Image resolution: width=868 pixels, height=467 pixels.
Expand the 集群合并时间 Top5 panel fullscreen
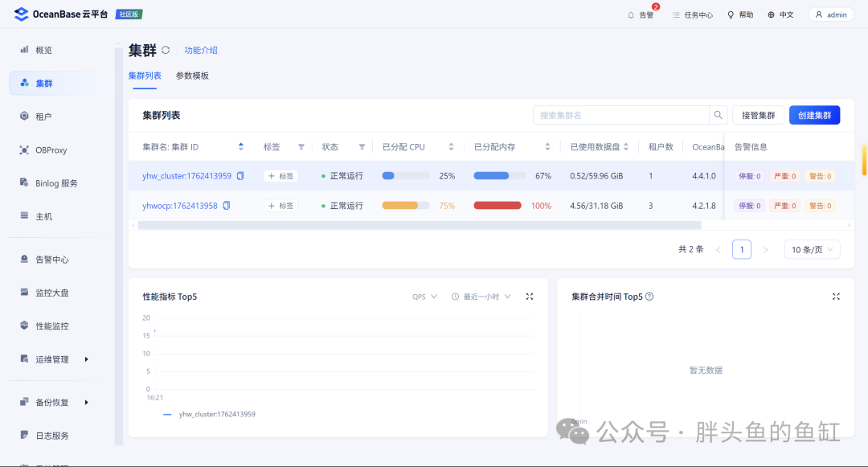836,297
